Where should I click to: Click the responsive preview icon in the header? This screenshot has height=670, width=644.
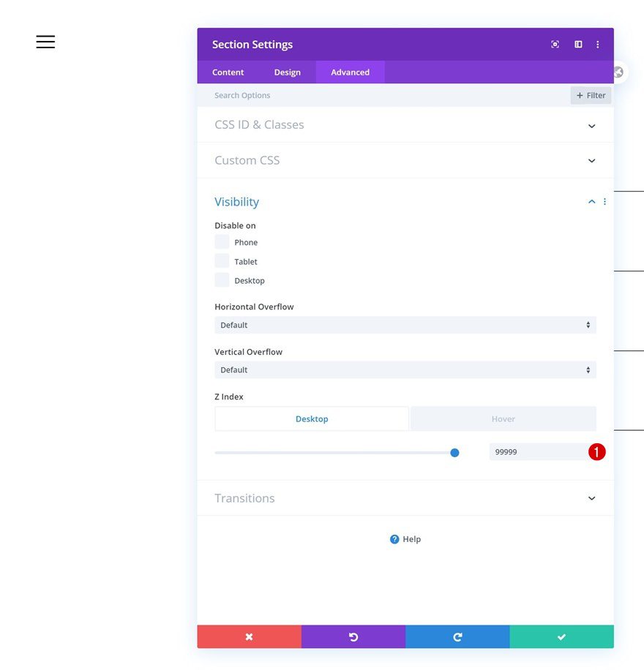tap(555, 44)
